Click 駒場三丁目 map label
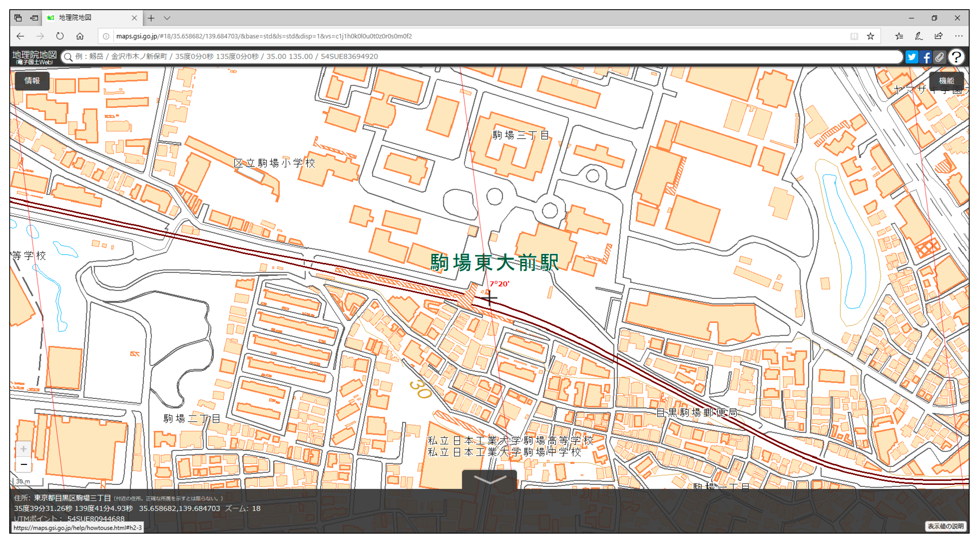980x544 pixels. (x=520, y=135)
